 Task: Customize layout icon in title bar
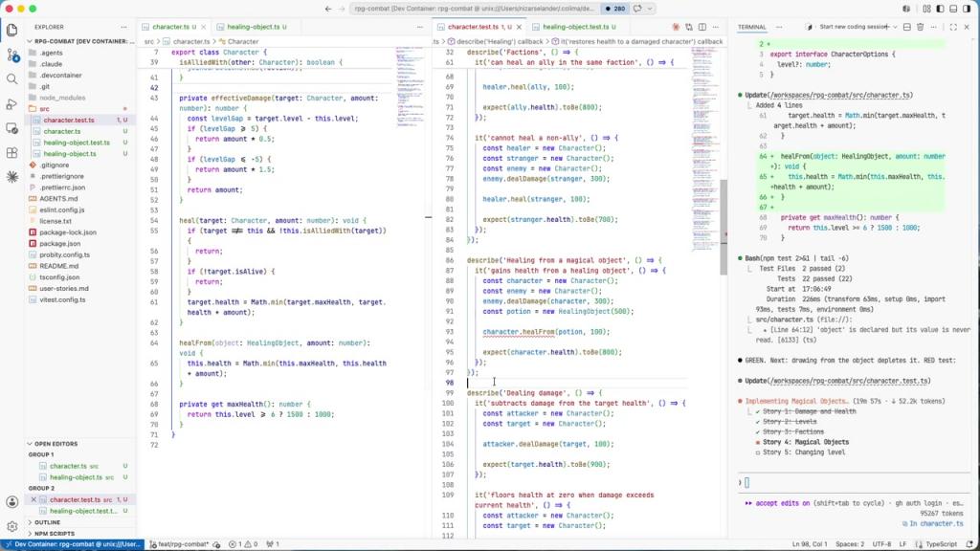coord(926,9)
